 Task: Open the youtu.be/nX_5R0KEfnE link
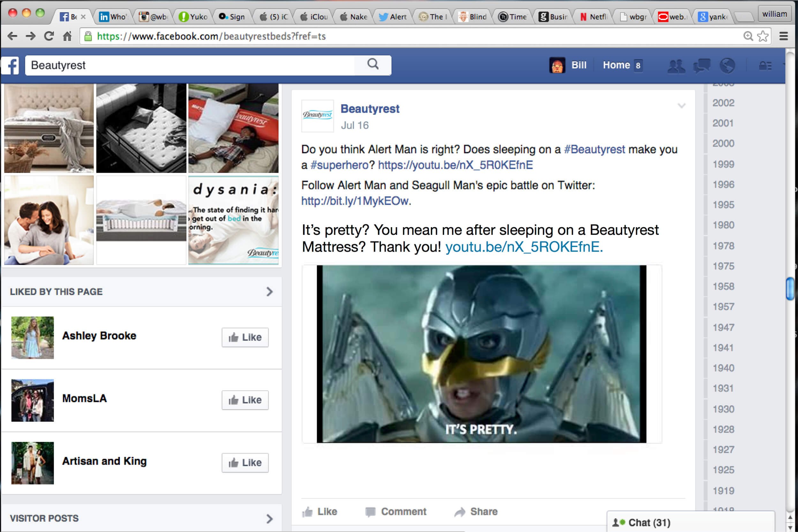(455, 165)
